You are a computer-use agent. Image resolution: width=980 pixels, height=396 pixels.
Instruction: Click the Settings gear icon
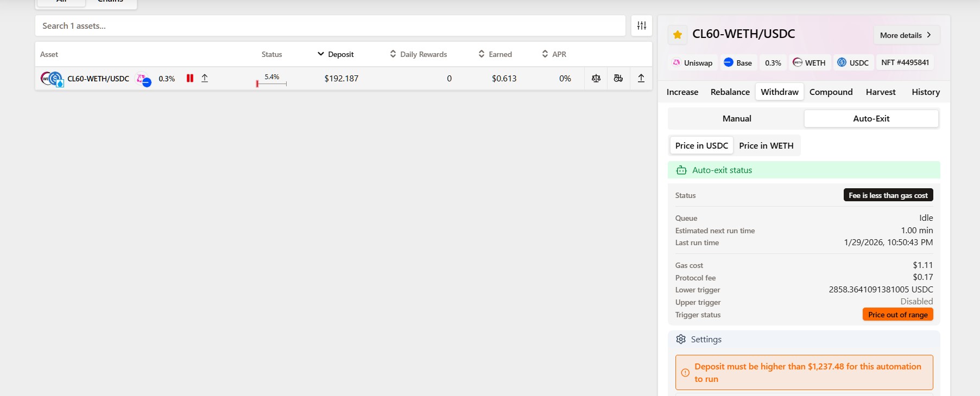click(x=681, y=339)
